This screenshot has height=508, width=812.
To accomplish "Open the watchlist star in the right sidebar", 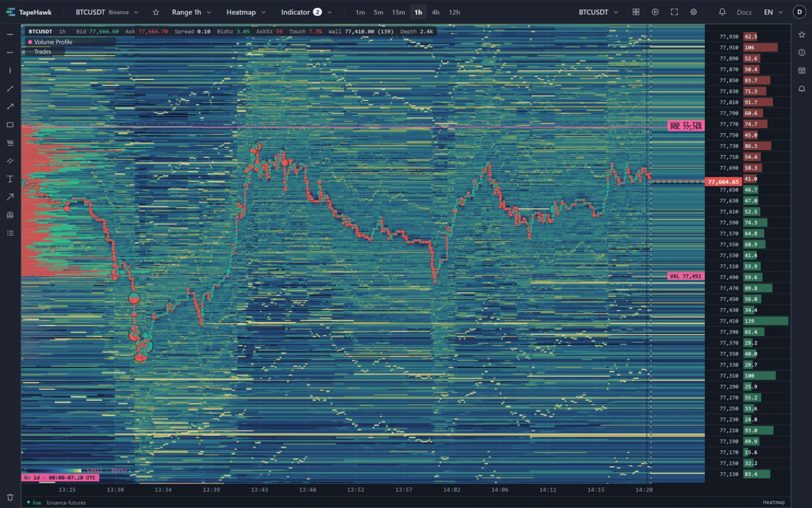I will tap(802, 34).
